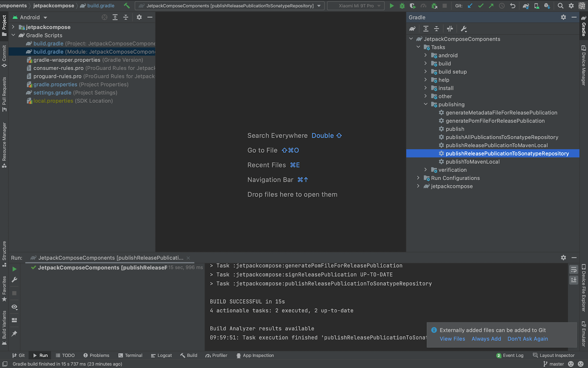Click the build hammer icon in toolbar

[x=127, y=6]
